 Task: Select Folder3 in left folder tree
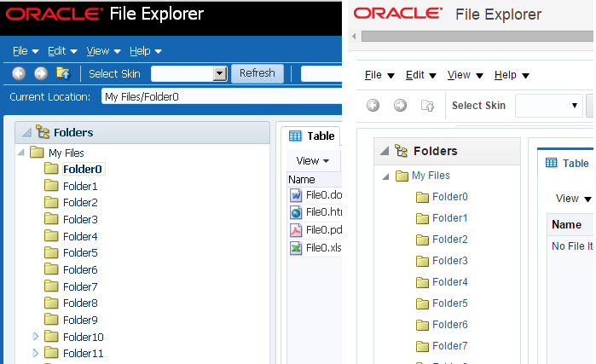(x=80, y=220)
